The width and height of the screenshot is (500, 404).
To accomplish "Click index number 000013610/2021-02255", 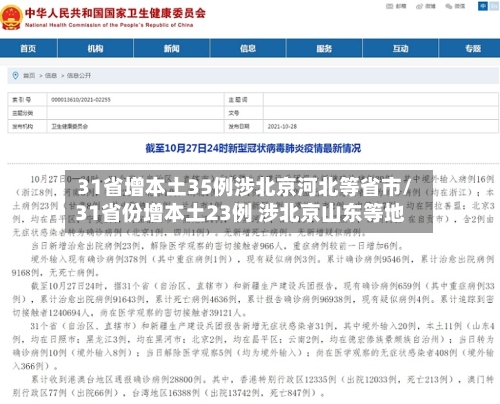I will click(81, 100).
